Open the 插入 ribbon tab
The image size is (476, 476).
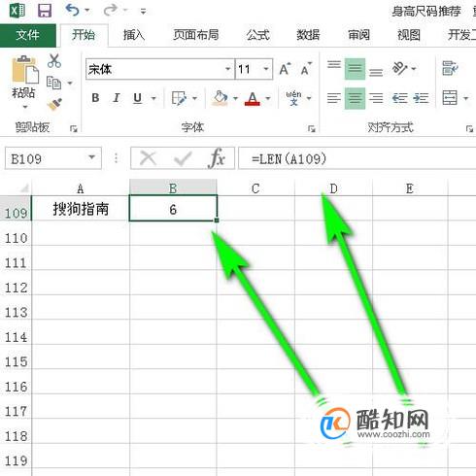point(134,35)
